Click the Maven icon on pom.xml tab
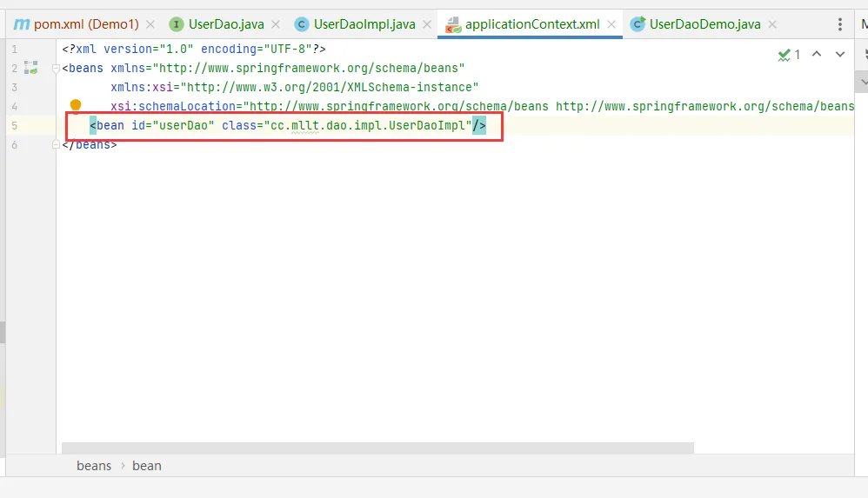 point(22,24)
